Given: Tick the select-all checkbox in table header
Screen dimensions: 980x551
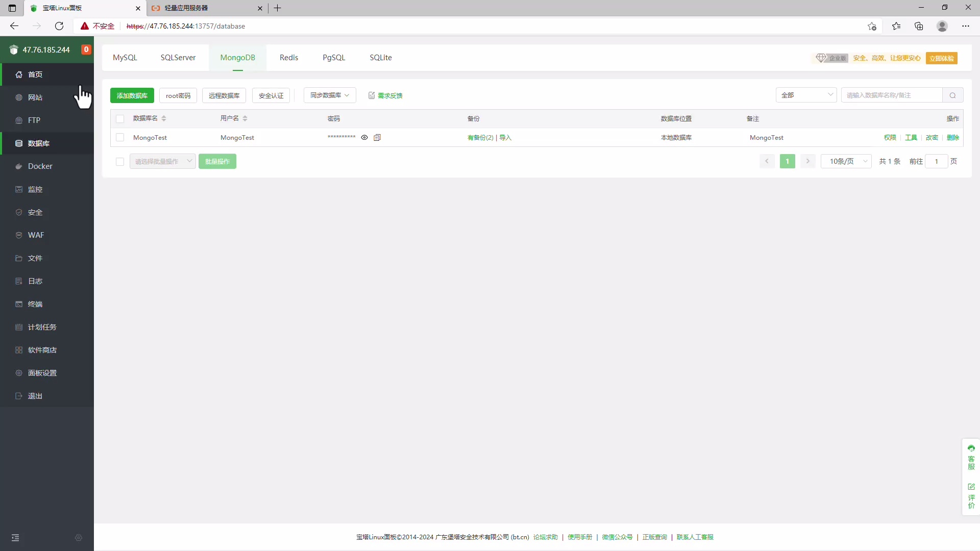Looking at the screenshot, I should pos(120,118).
